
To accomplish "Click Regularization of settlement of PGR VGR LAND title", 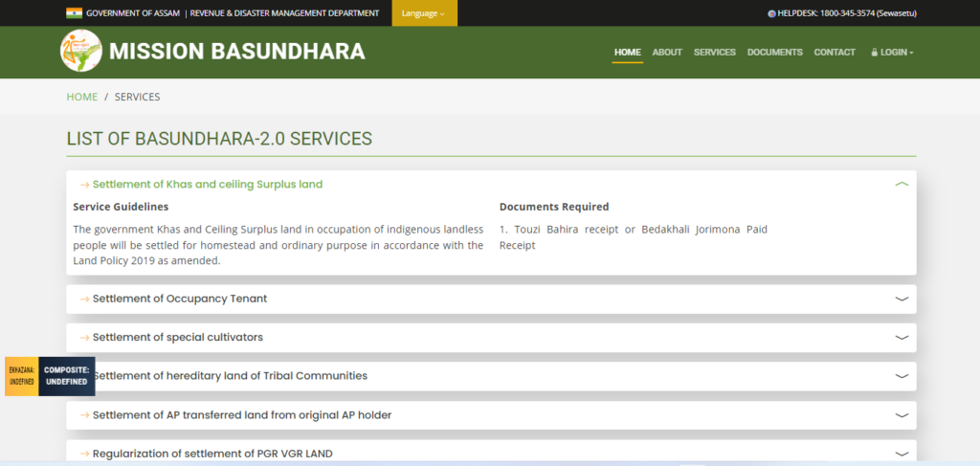I will (212, 454).
